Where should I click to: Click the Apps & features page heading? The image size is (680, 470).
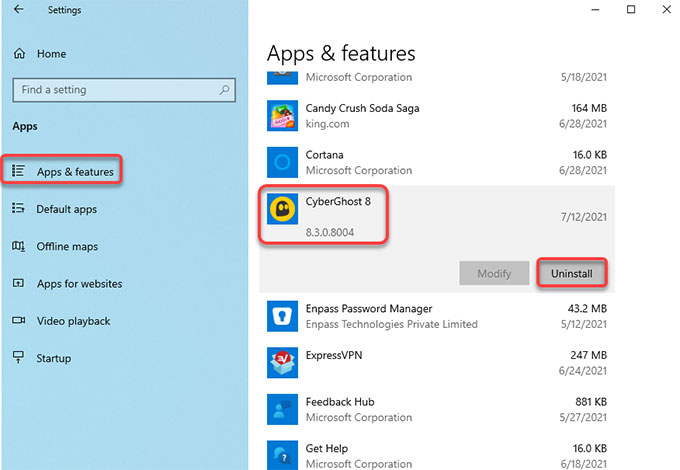point(341,54)
